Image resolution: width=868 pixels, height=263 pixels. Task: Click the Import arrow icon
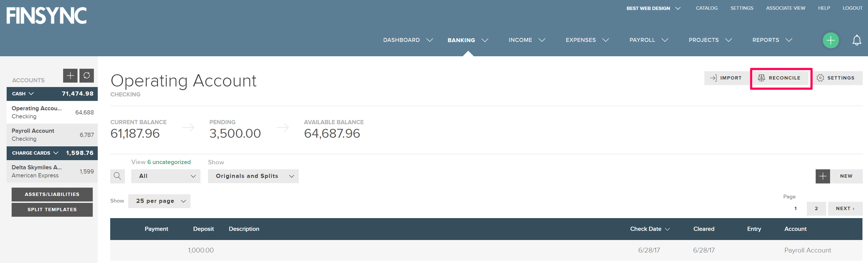click(x=713, y=78)
